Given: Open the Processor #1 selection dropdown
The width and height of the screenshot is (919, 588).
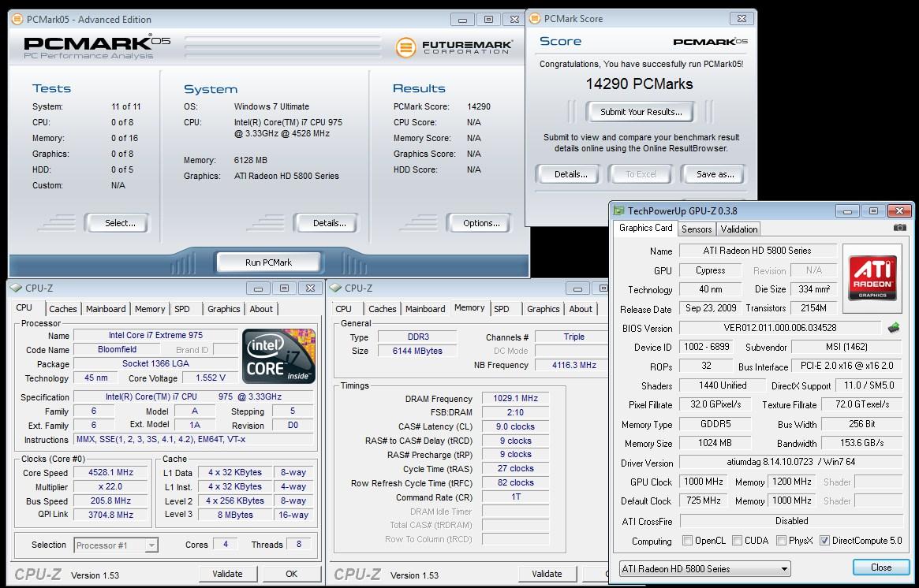Looking at the screenshot, I should (x=116, y=545).
